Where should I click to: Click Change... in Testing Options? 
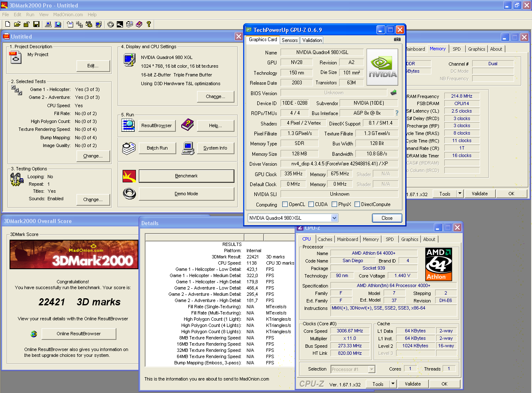point(93,200)
